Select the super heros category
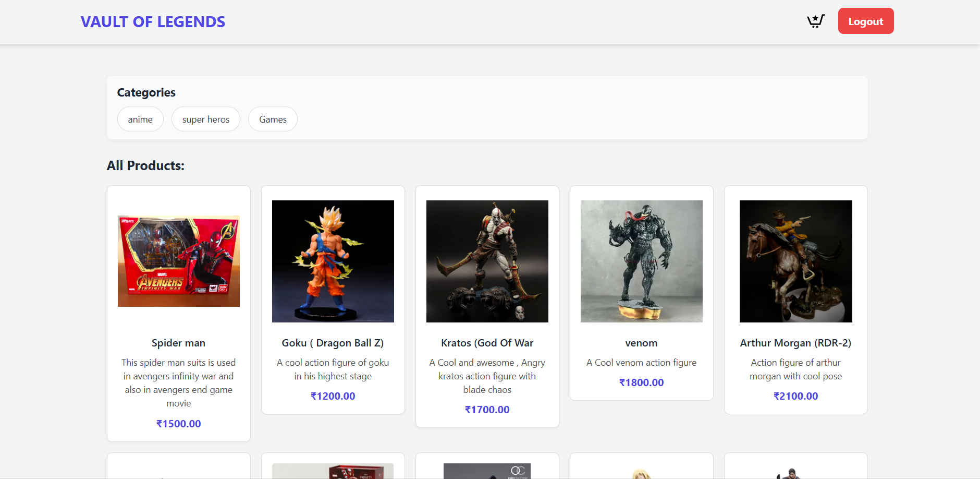The height and width of the screenshot is (479, 980). 205,119
